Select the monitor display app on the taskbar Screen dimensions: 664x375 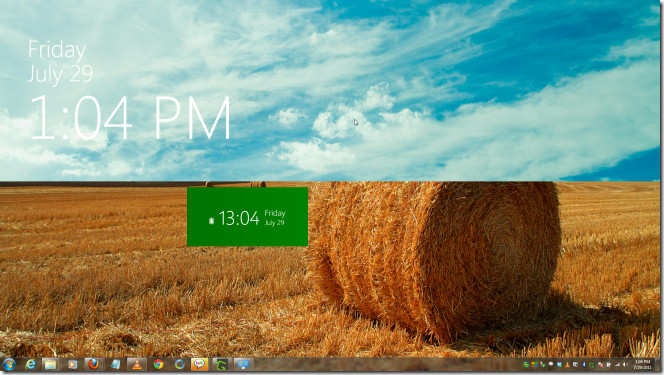pyautogui.click(x=243, y=364)
